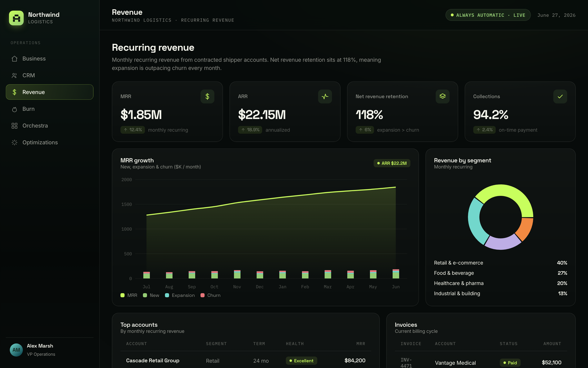Click the Vantage Medical invoice account
This screenshot has height=368, width=588.
coord(455,363)
